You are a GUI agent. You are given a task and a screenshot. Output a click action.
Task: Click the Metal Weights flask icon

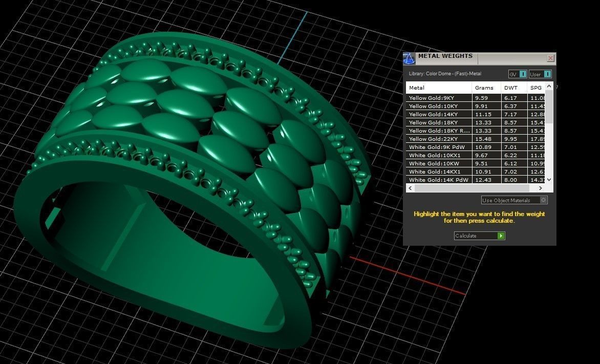[x=409, y=58]
